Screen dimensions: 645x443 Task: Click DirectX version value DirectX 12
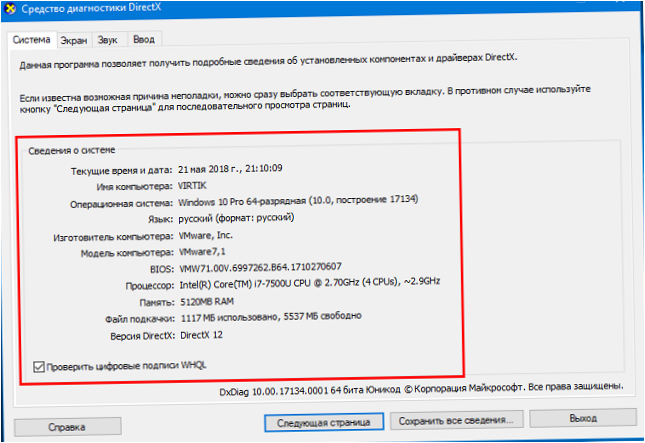(x=202, y=335)
